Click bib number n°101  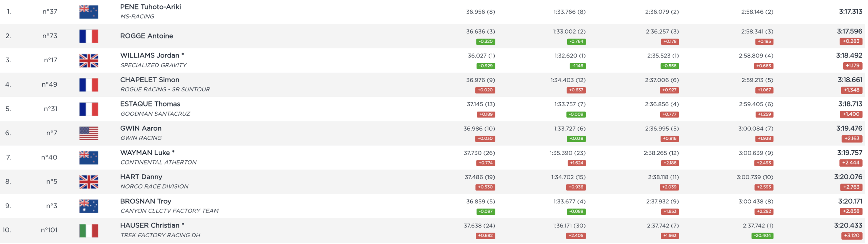(x=49, y=230)
